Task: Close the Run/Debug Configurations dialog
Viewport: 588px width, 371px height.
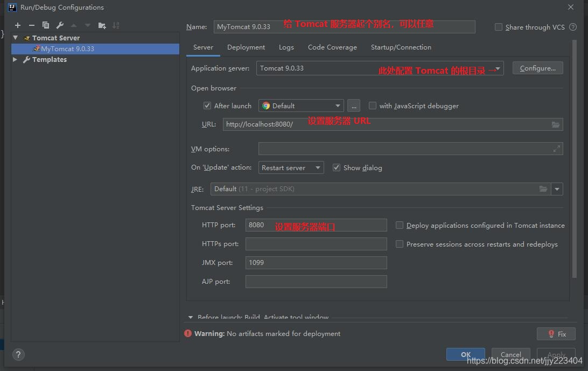Action: [571, 7]
